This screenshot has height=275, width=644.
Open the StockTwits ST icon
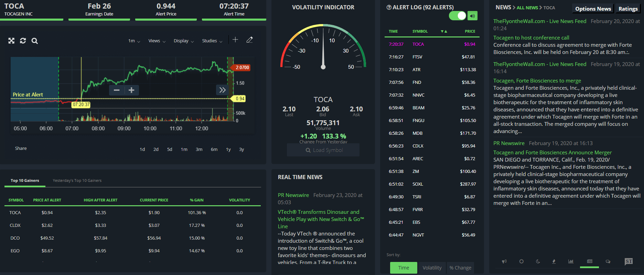pos(629,262)
